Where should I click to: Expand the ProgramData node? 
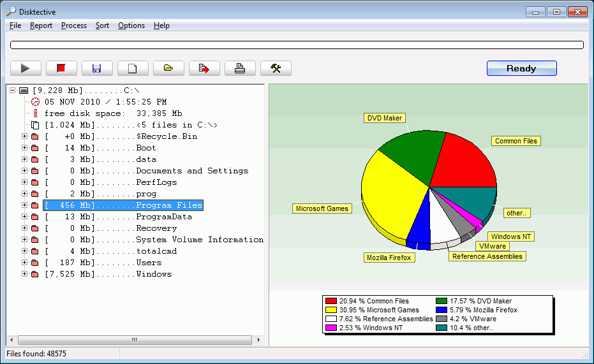(x=24, y=217)
